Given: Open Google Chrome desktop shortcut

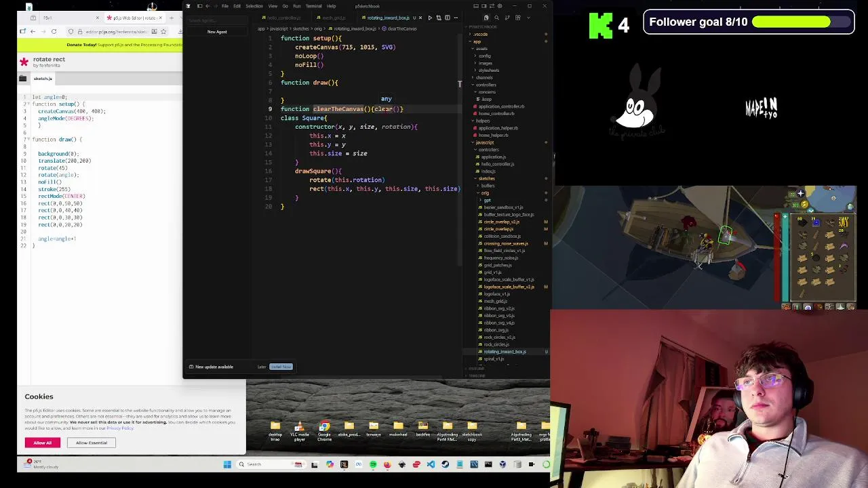Looking at the screenshot, I should 324,430.
